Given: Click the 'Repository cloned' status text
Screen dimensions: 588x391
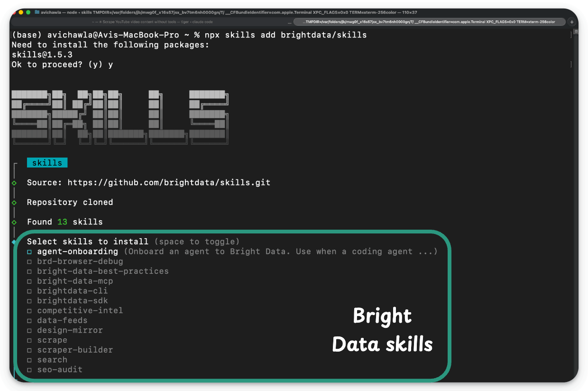Looking at the screenshot, I should click(70, 202).
